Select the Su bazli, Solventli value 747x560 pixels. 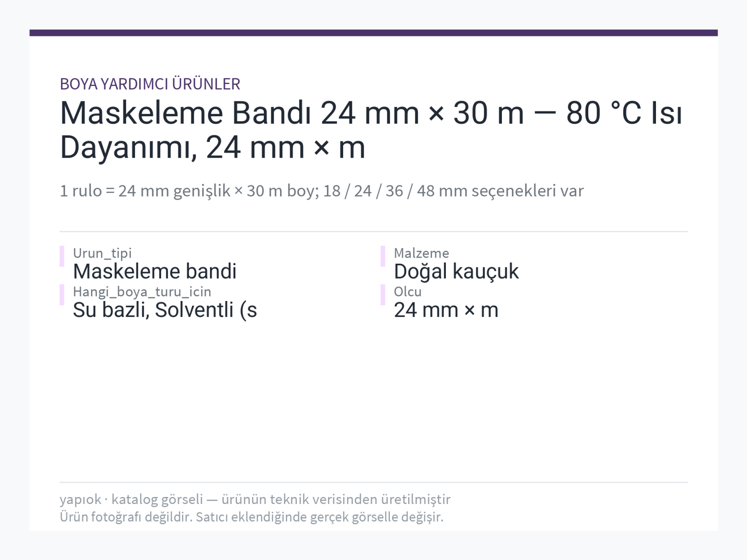(165, 310)
